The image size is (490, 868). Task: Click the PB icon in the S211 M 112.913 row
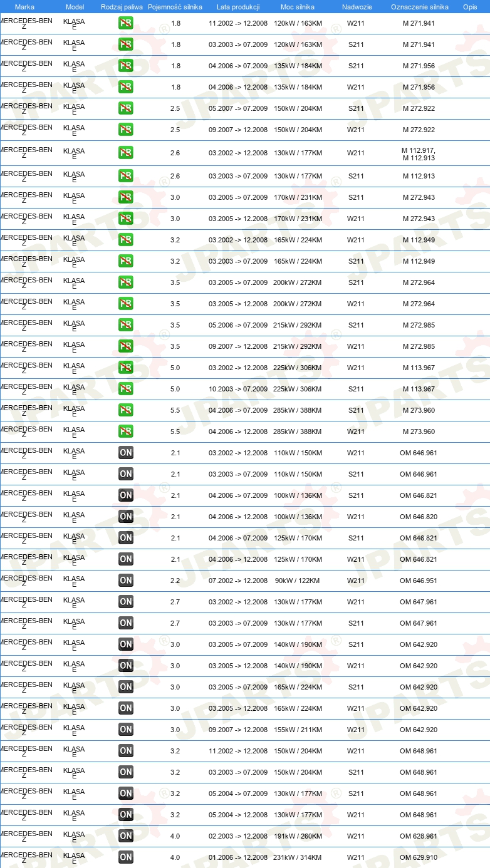coord(126,177)
